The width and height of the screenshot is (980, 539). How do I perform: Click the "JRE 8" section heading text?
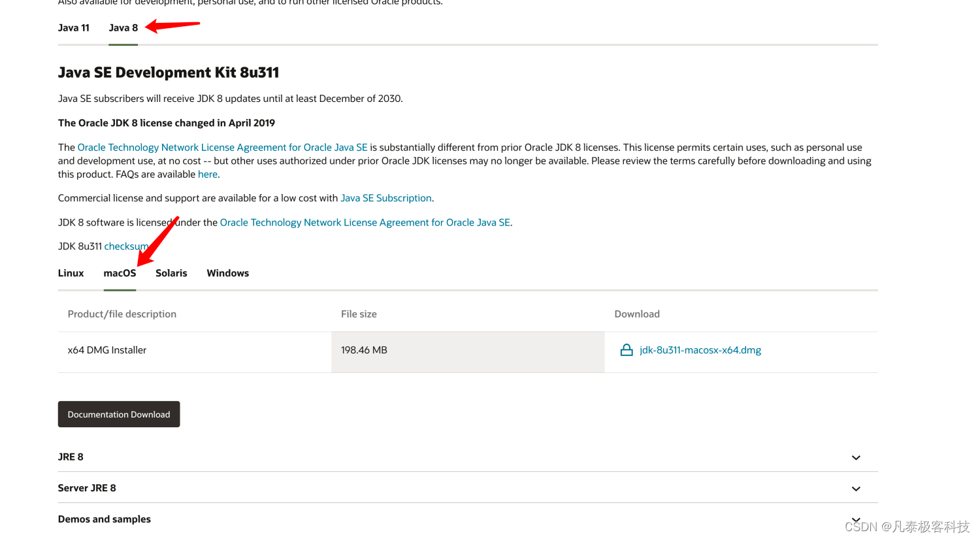click(x=71, y=457)
